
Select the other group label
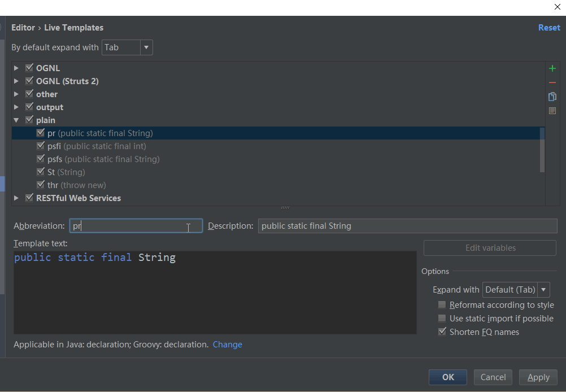pyautogui.click(x=46, y=94)
